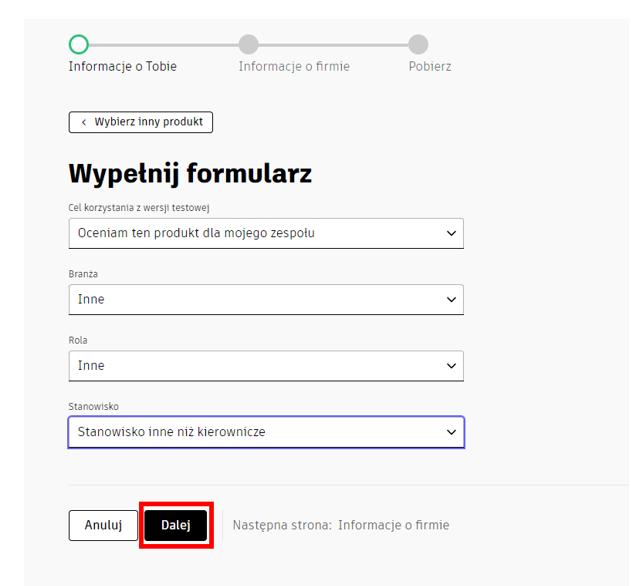
Task: Click the green step circle for Informacje o Tobie
Action: [x=79, y=44]
